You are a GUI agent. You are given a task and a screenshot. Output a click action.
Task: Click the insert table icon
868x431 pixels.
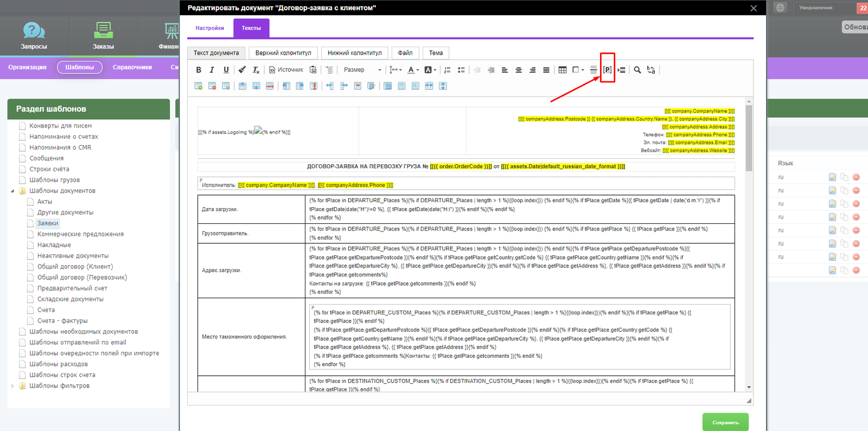point(563,70)
